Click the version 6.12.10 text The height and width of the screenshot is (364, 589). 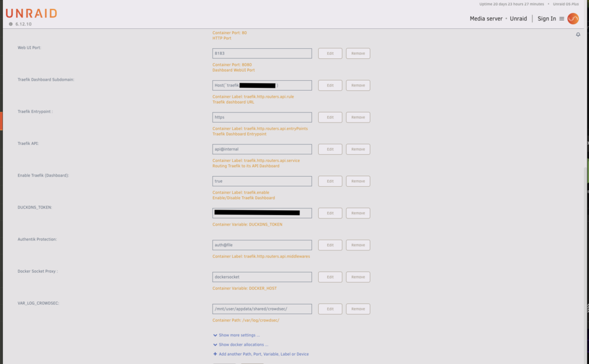tap(24, 24)
